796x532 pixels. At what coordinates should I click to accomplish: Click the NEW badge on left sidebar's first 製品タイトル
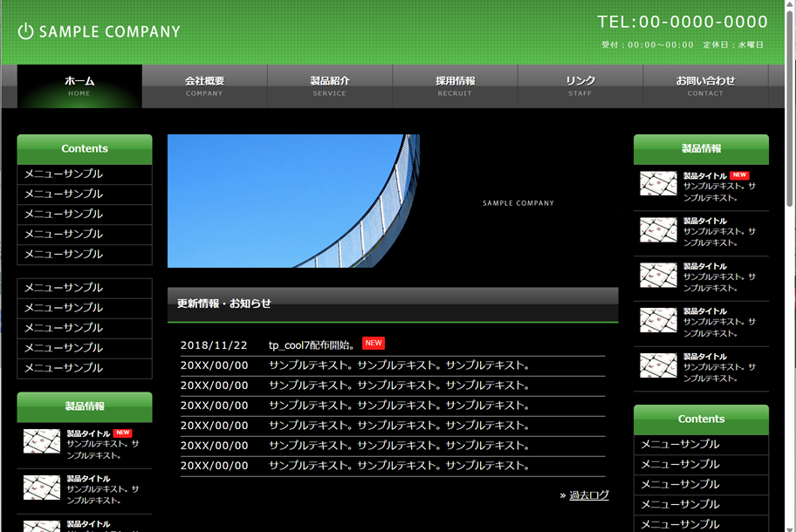123,433
